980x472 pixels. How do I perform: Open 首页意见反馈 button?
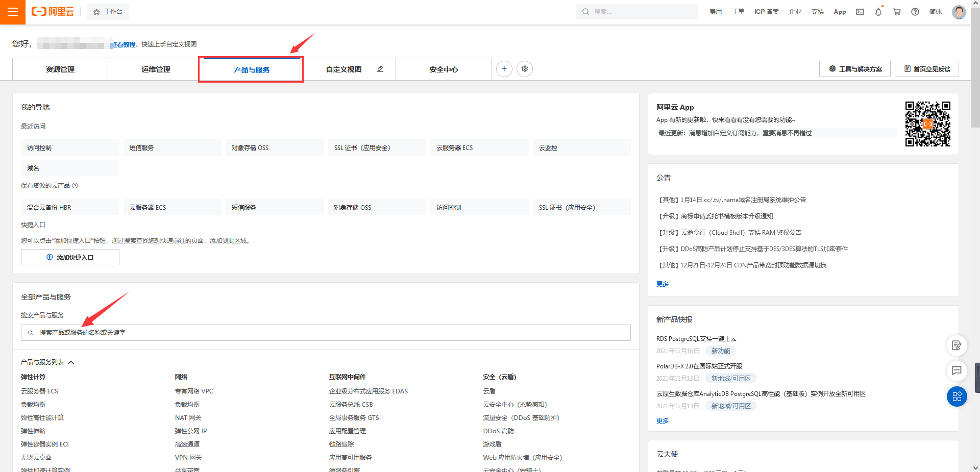click(x=927, y=69)
